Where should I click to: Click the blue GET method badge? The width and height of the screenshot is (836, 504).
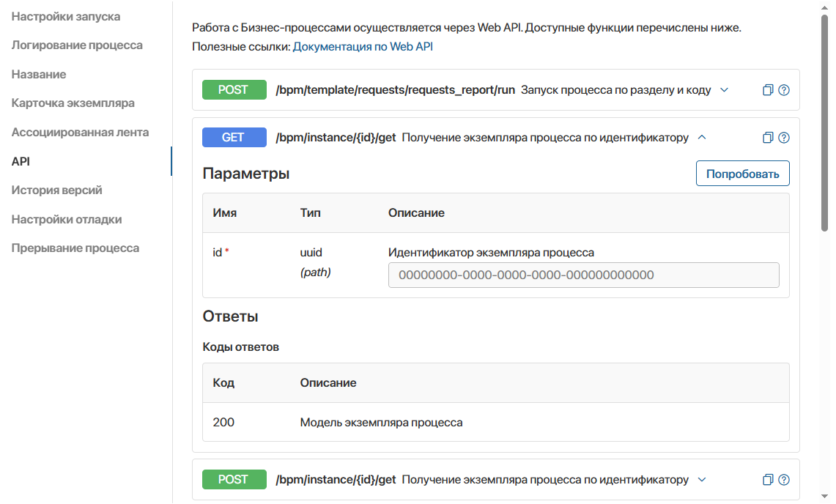click(x=234, y=138)
